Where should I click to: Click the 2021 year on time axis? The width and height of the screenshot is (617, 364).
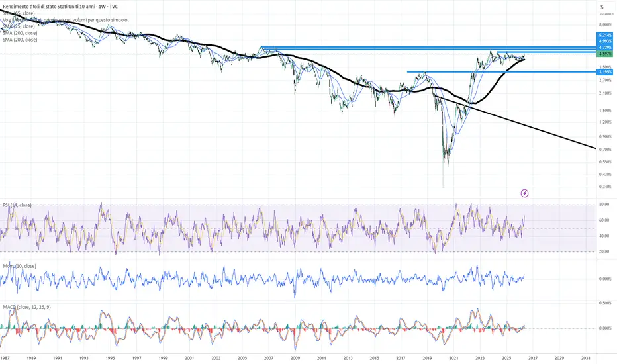[x=453, y=359]
